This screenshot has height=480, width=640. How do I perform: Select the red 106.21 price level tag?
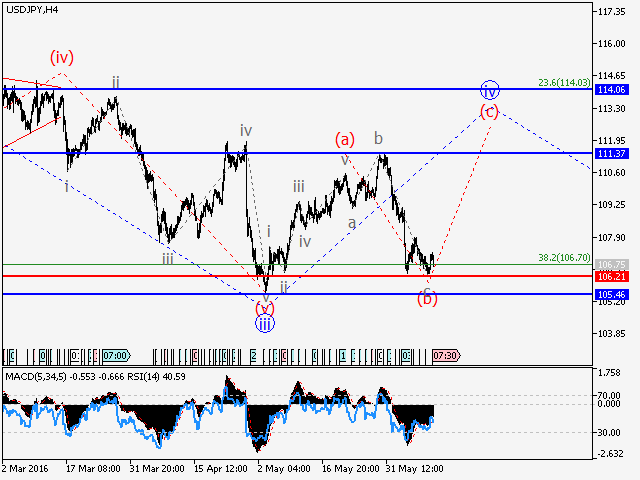point(611,276)
